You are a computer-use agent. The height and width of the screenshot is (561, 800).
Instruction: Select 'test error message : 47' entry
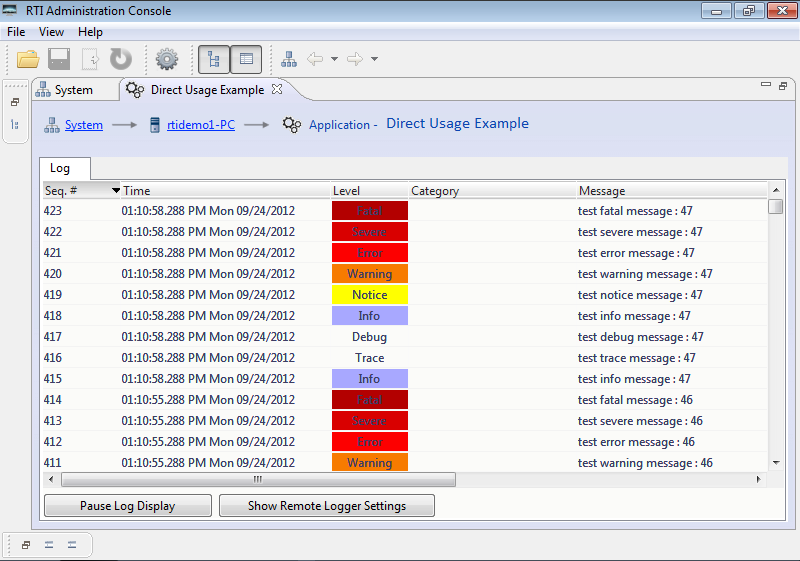(x=636, y=253)
